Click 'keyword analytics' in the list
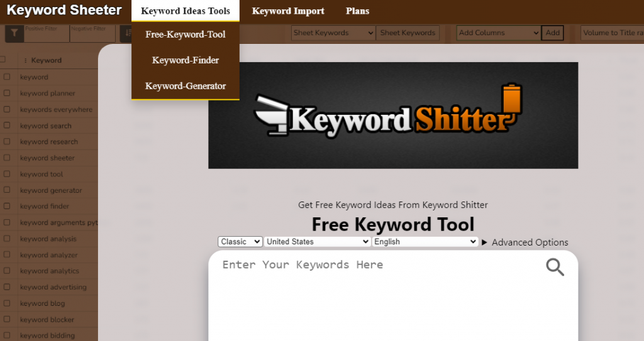The image size is (644, 341). coord(50,271)
